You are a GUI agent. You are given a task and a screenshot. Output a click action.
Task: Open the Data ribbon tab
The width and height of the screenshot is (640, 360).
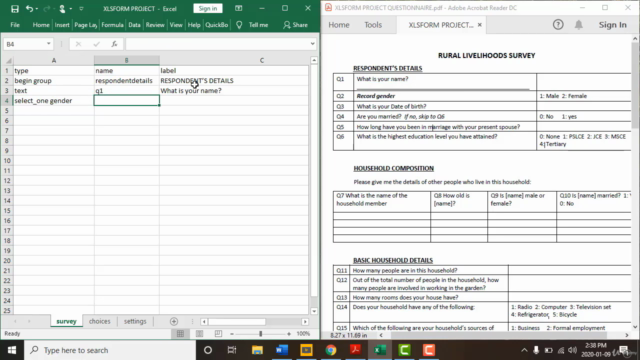[134, 25]
